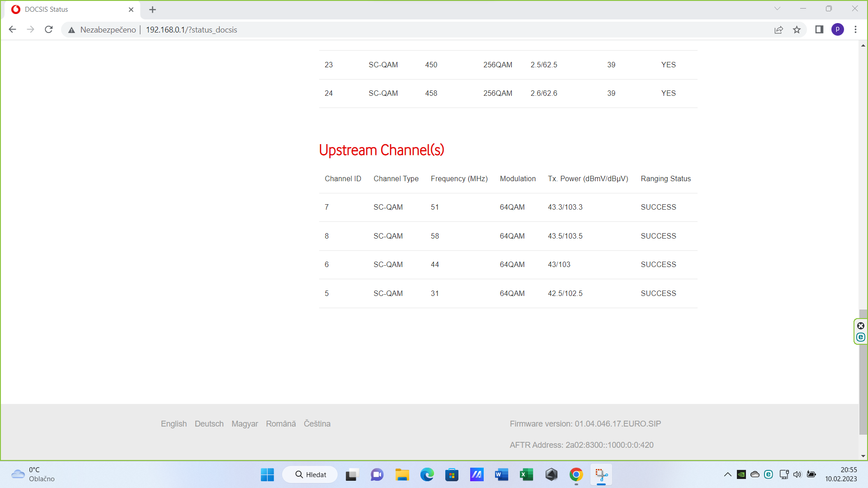Click the forward navigation arrow
Viewport: 868px width, 488px height.
(30, 29)
